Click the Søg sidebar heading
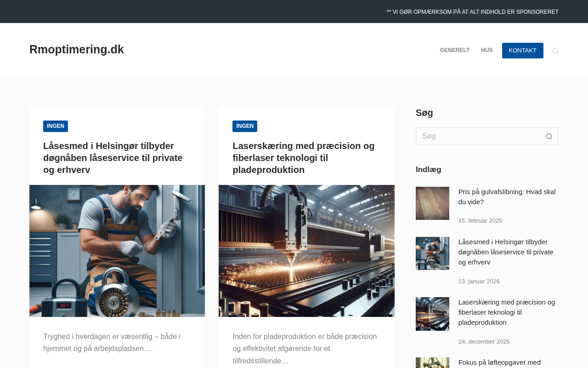The height and width of the screenshot is (368, 588). click(x=424, y=113)
